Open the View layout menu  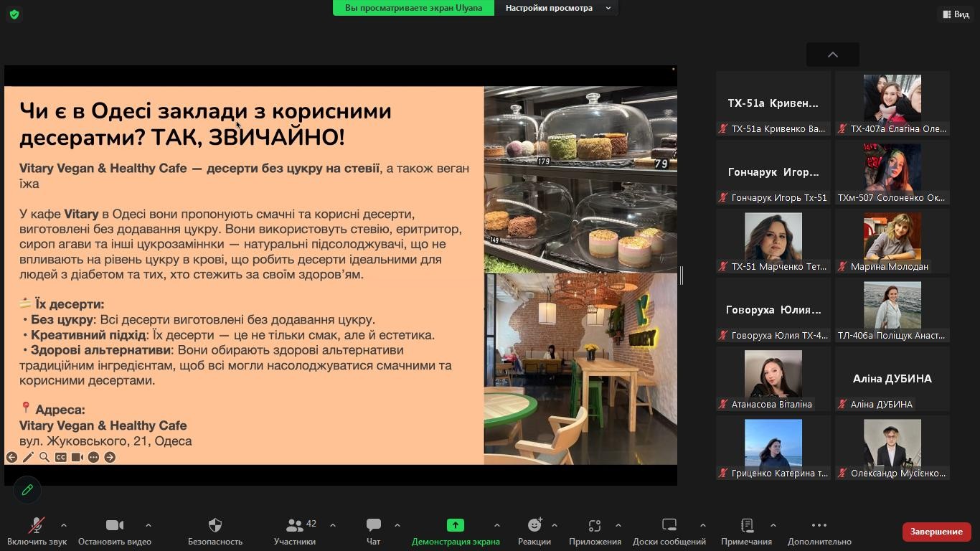[x=955, y=14]
